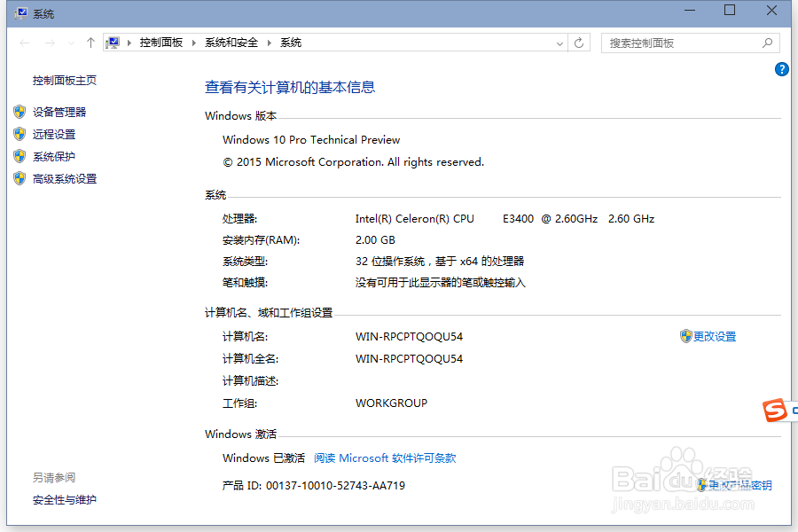Open 控制面板主页 link
798x532 pixels.
(x=65, y=81)
